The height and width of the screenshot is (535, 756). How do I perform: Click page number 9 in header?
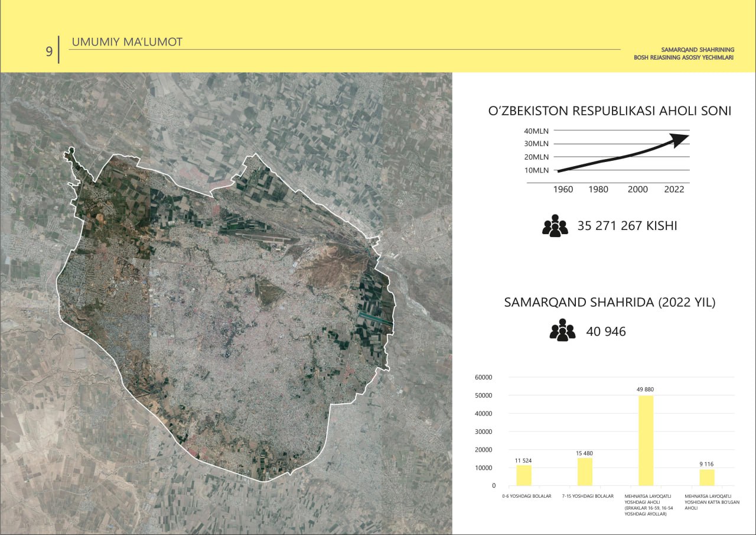pos(49,51)
